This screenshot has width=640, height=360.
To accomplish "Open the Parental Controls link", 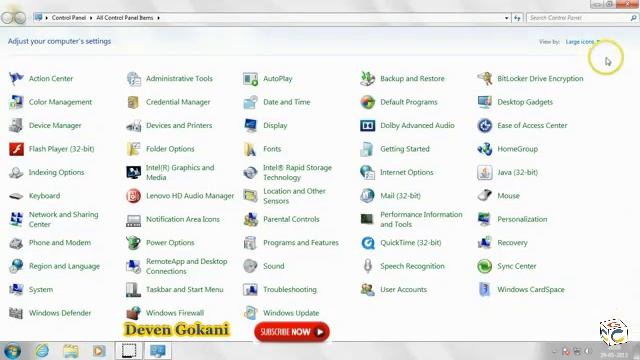I will (291, 219).
